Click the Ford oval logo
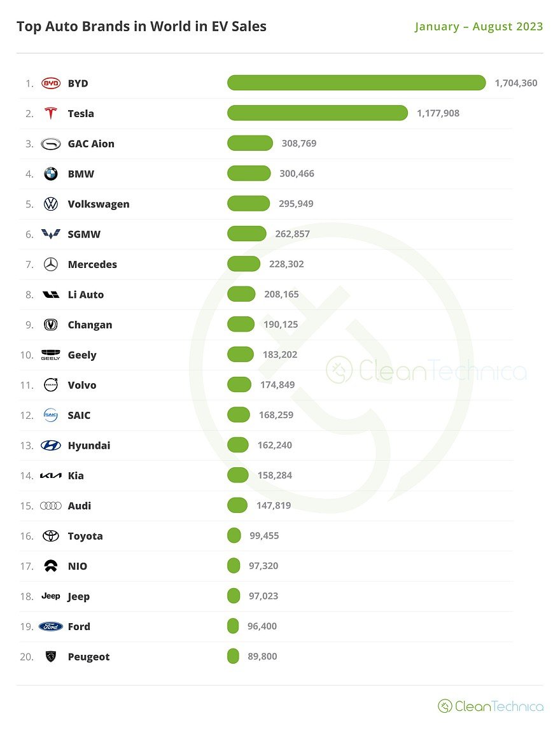 (x=51, y=626)
